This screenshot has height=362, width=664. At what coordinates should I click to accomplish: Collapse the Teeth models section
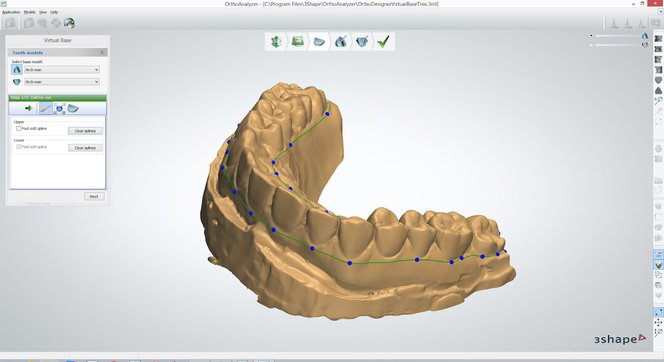coord(102,53)
